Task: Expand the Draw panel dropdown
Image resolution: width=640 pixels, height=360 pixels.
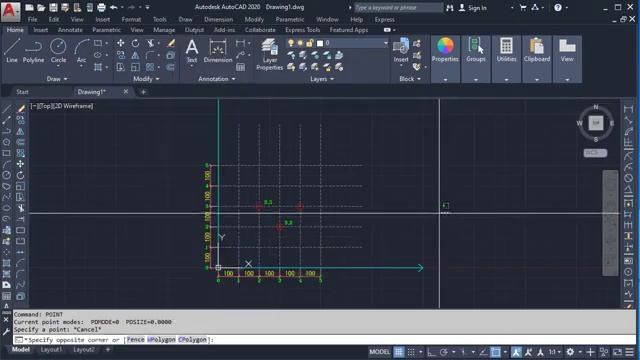Action: pyautogui.click(x=57, y=79)
